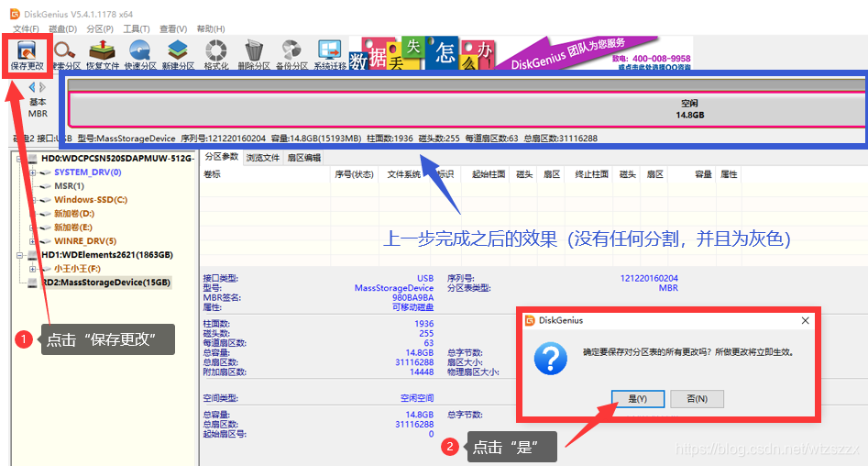The image size is (868, 466).
Task: Open the 工具(T) menu
Action: pyautogui.click(x=137, y=28)
